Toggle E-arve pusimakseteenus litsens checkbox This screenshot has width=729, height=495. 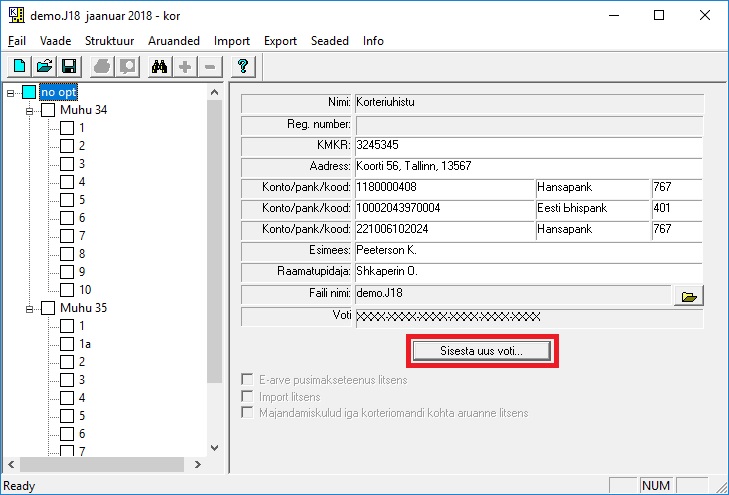(247, 379)
